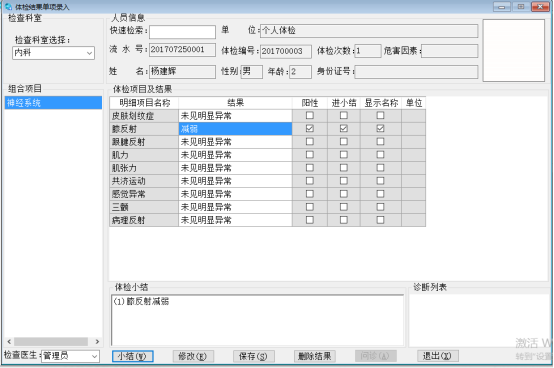Check 进小结 for 皮肤划纹症
Screen dimensions: 554x368
pyautogui.click(x=343, y=115)
